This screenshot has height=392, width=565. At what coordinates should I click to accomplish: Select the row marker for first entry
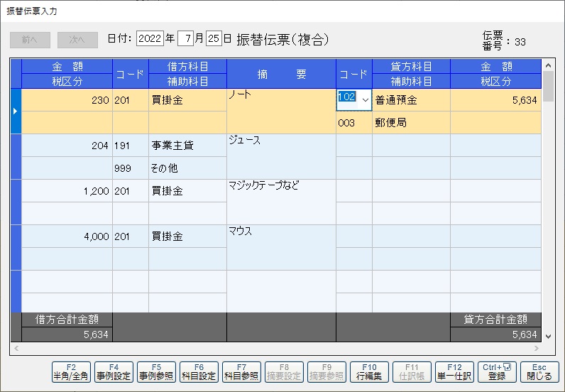16,111
